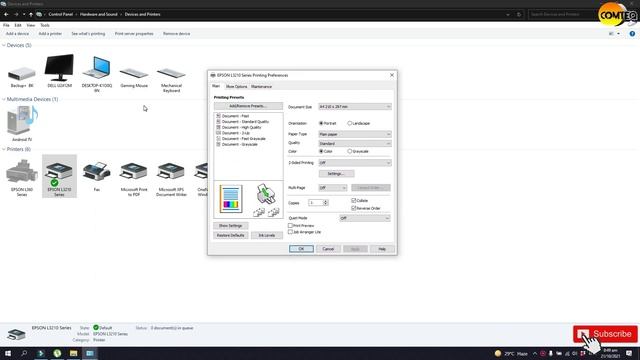Image resolution: width=640 pixels, height=360 pixels.
Task: Click the Up arrow in Explorer navigation
Action: 31,14
